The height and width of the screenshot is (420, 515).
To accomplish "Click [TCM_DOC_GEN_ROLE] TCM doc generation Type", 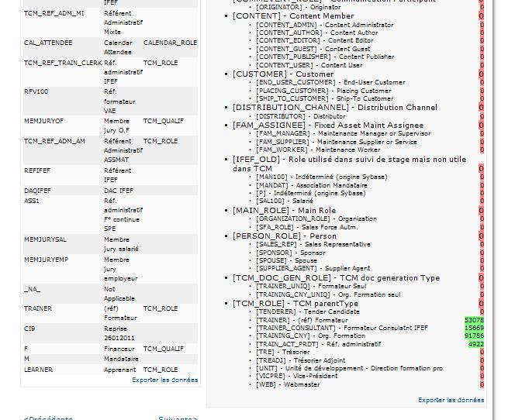I will (x=336, y=278).
